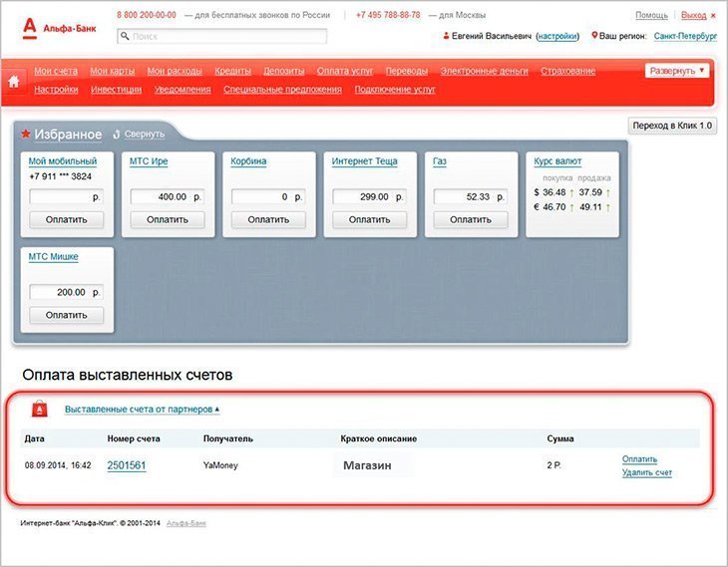
Task: Pay Мой мобильный with Оплатить
Action: (67, 219)
